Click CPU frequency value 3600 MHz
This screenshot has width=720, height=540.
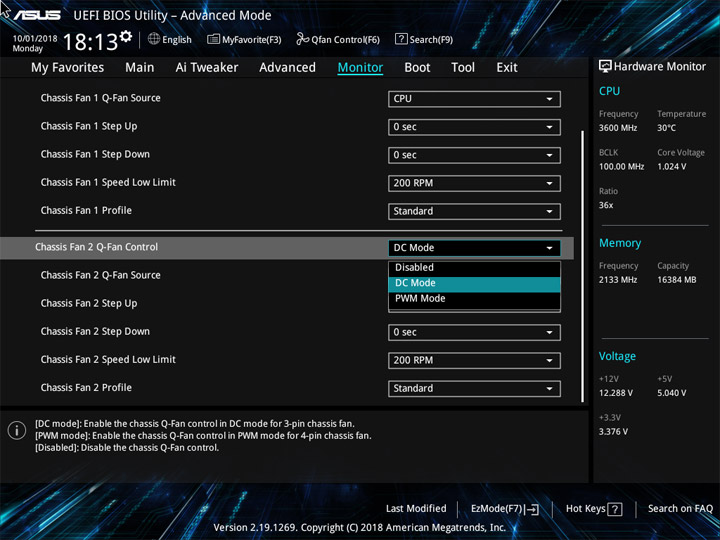(x=618, y=128)
